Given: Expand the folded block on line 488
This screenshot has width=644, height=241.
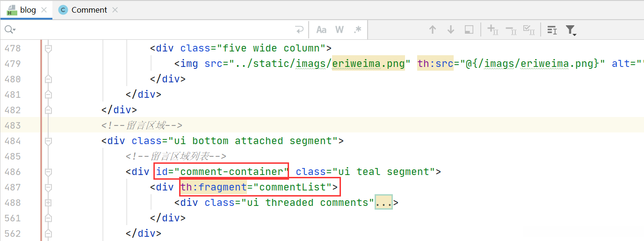Looking at the screenshot, I should click(x=48, y=203).
